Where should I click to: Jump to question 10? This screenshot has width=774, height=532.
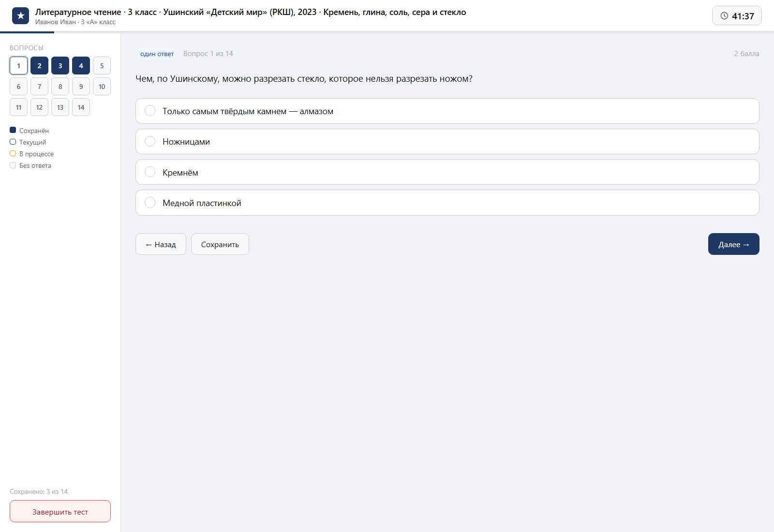tap(102, 87)
